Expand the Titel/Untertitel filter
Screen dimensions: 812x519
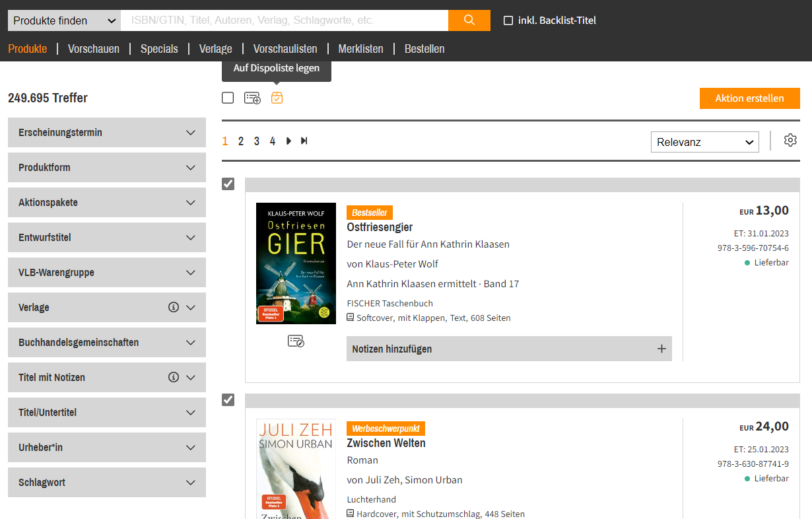coord(107,413)
